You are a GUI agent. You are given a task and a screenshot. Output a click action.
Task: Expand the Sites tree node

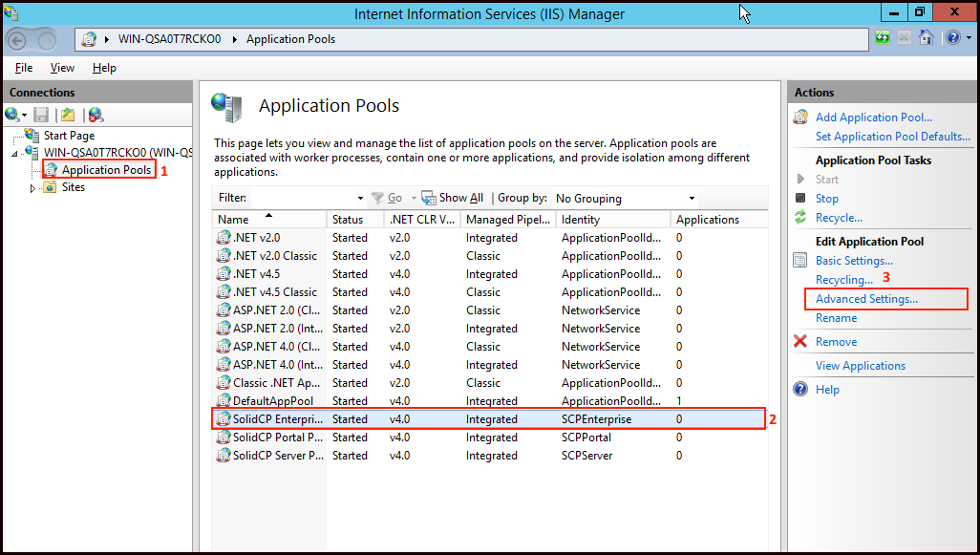[32, 188]
